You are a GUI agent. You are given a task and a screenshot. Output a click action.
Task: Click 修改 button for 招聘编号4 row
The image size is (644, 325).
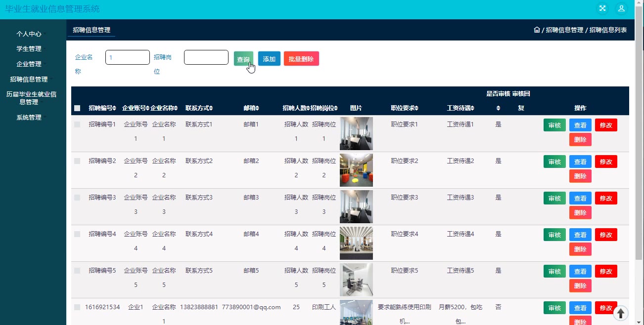(606, 235)
